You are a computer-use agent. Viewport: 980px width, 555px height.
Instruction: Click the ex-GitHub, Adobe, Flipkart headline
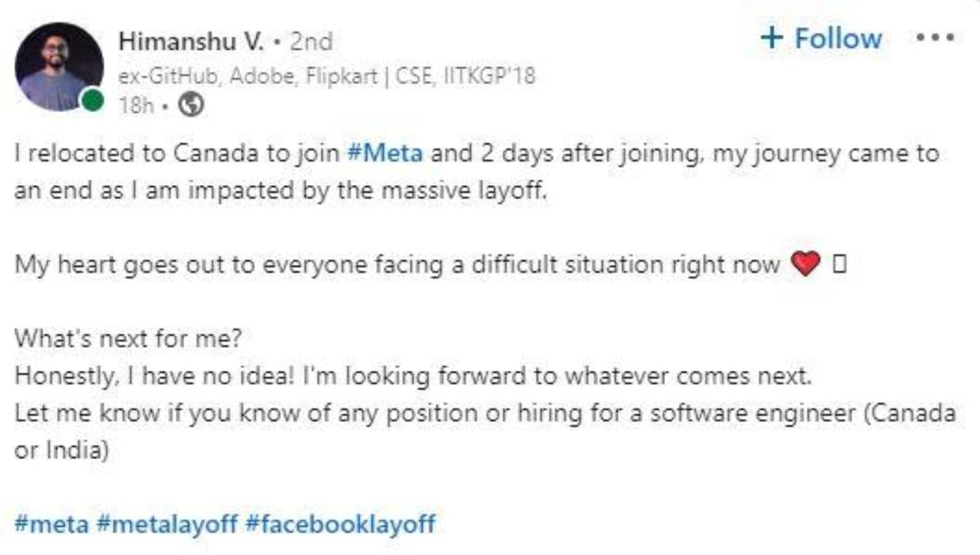point(326,76)
